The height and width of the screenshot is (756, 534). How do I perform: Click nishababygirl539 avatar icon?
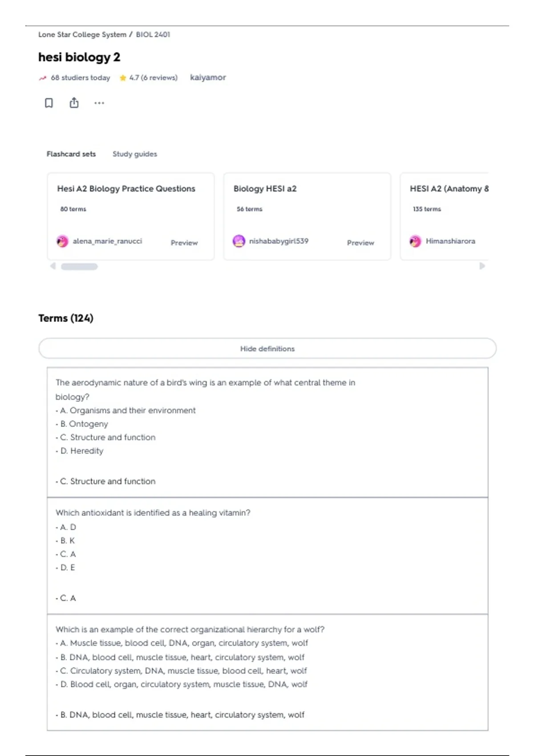pyautogui.click(x=239, y=241)
